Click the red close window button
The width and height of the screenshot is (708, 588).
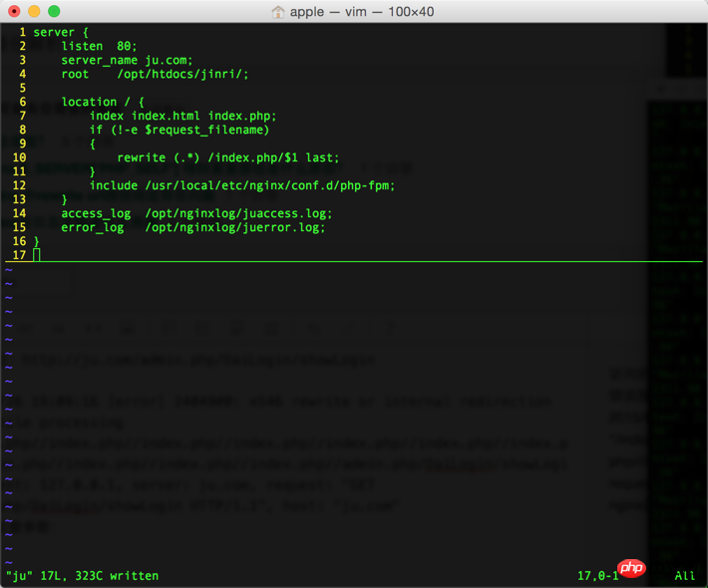click(x=14, y=11)
